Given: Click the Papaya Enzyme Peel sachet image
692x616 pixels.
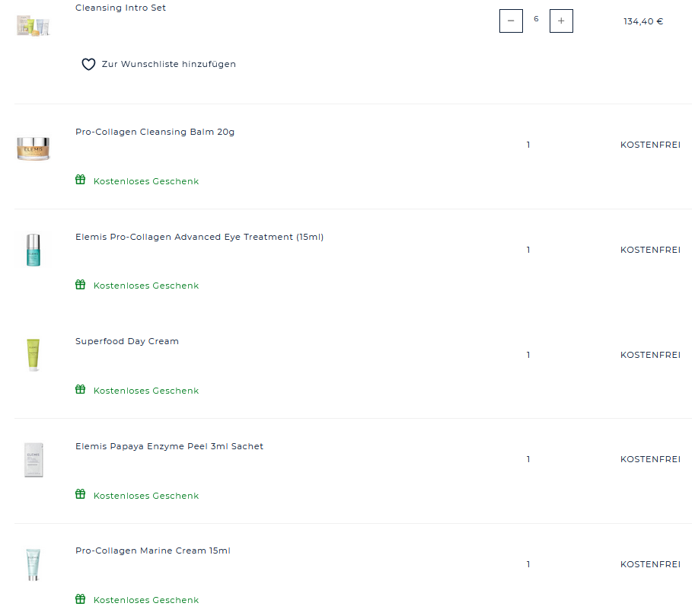Looking at the screenshot, I should point(33,459).
